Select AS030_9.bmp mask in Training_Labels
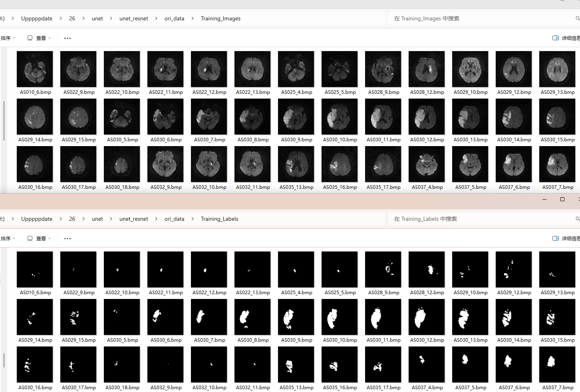The image size is (580, 392). 296,317
